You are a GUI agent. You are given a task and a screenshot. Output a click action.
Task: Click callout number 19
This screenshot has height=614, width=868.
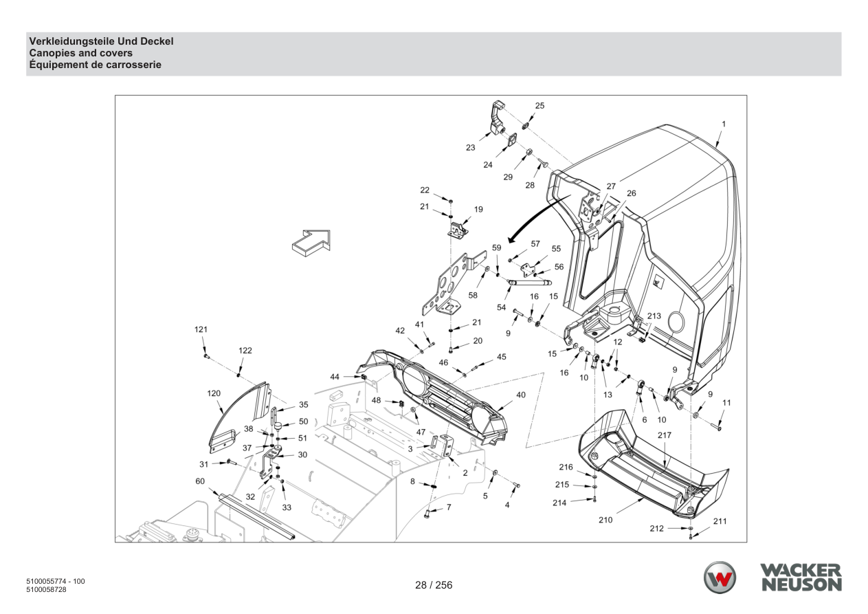[x=478, y=209]
